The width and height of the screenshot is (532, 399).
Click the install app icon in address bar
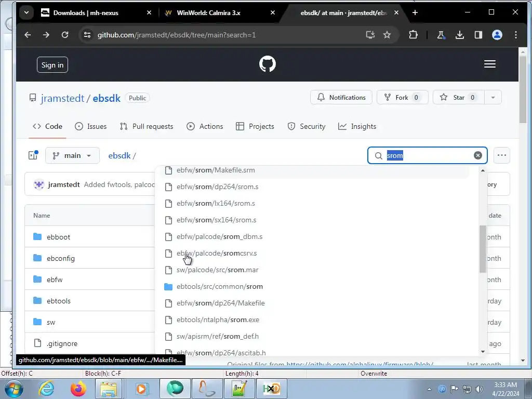pyautogui.click(x=370, y=35)
